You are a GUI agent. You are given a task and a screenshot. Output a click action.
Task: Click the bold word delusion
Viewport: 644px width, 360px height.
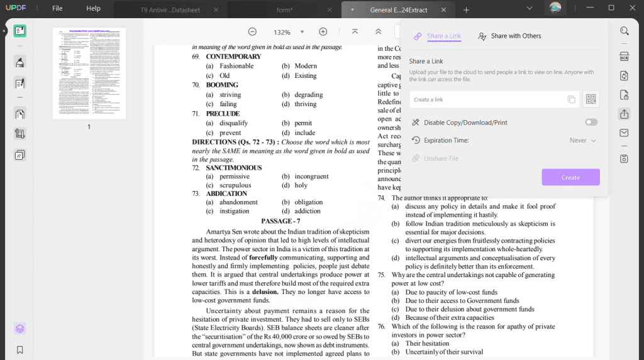point(265,292)
